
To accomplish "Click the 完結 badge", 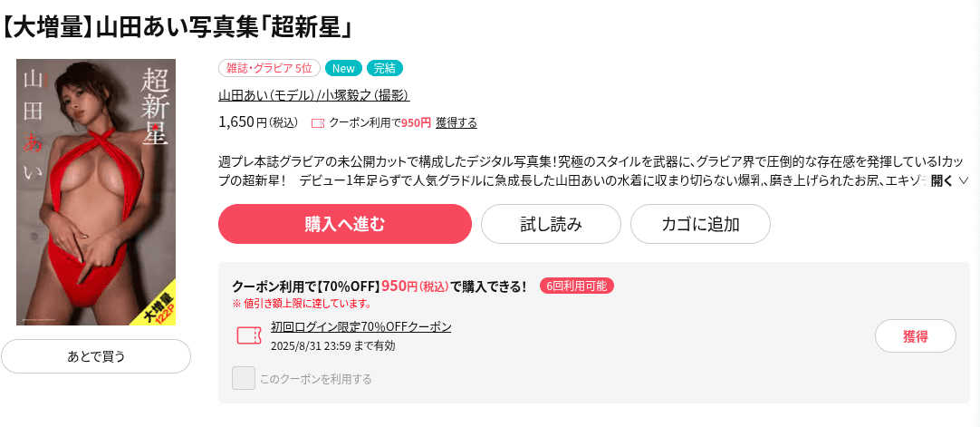I will click(384, 68).
